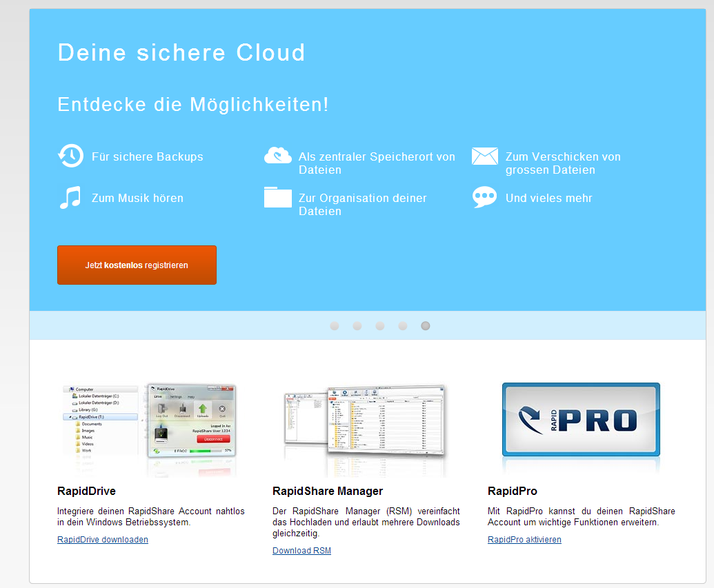Click 'Zur Organisation deiner Dateien' text
This screenshot has width=714, height=588.
pyautogui.click(x=362, y=204)
